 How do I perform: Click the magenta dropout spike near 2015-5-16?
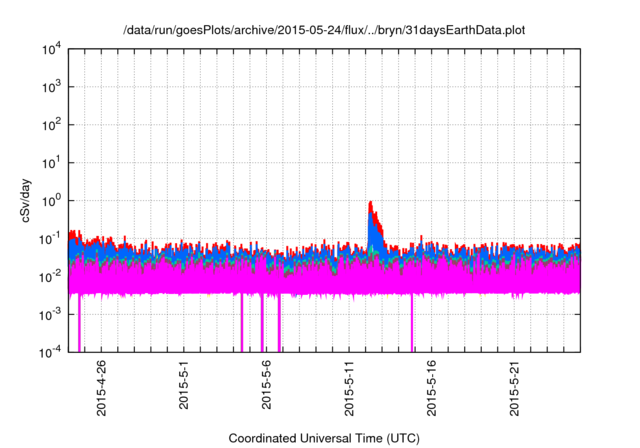(412, 322)
